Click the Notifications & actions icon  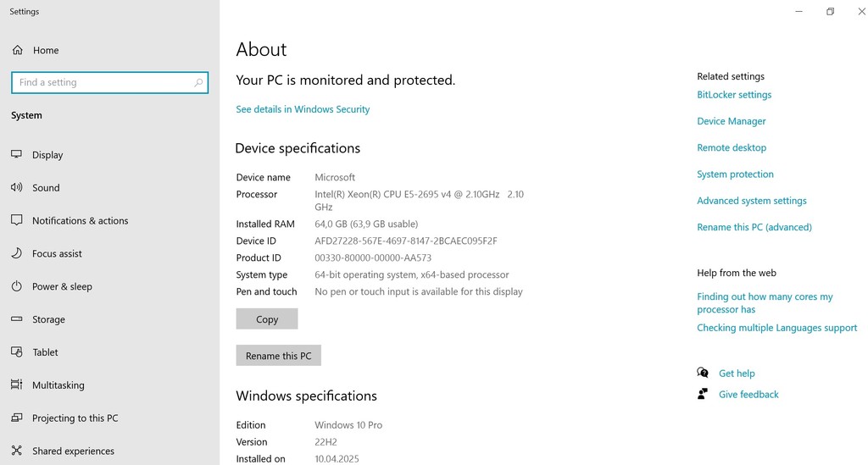pyautogui.click(x=17, y=220)
